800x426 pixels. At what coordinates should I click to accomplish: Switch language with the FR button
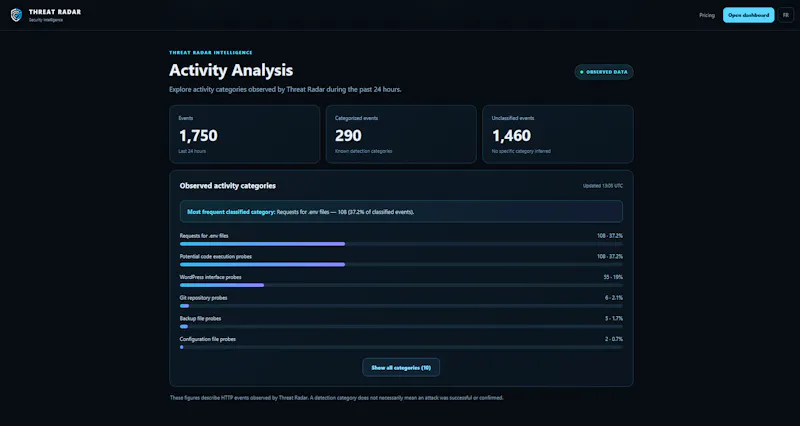coord(786,15)
